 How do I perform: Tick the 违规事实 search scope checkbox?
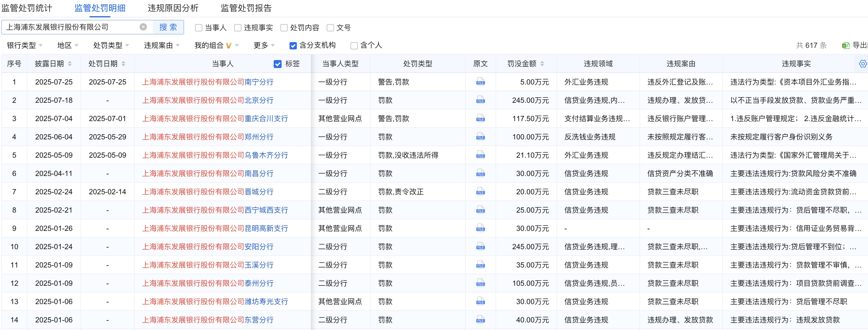tap(238, 28)
